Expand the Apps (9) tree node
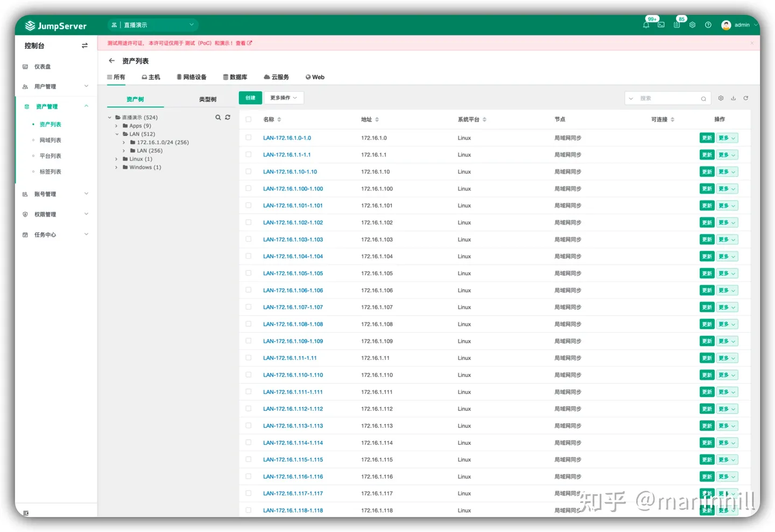 coord(116,126)
